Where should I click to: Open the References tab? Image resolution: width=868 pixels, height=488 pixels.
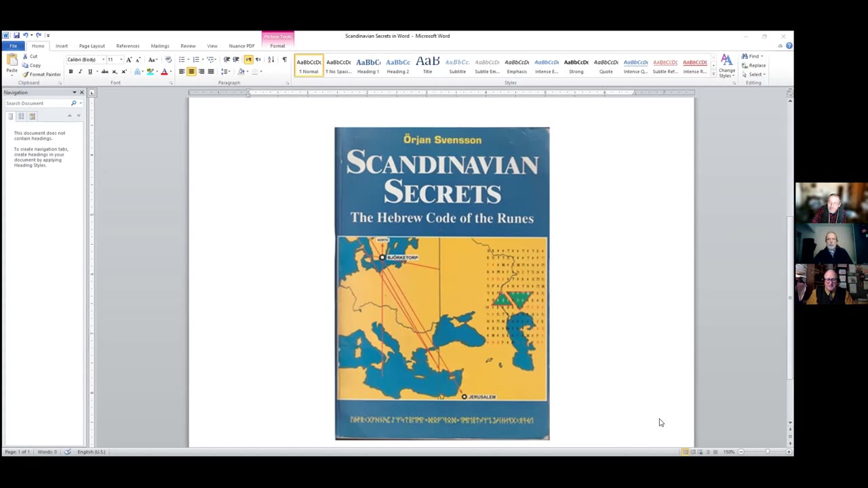(127, 46)
